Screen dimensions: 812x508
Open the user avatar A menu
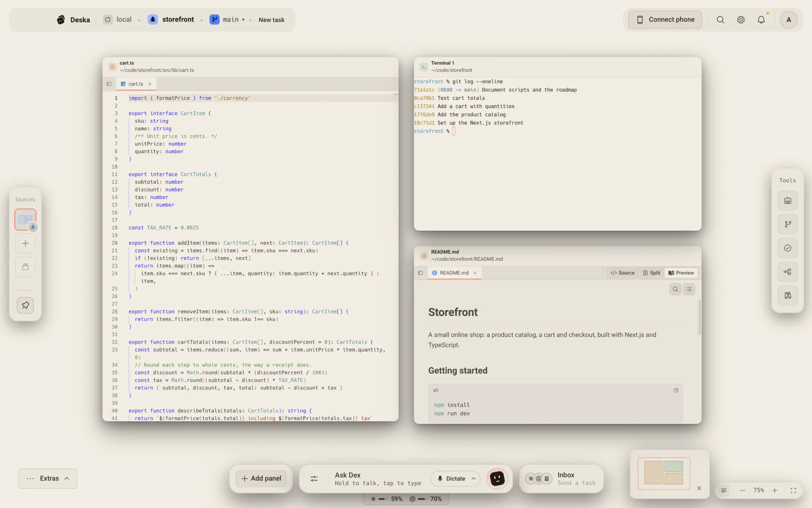coord(788,20)
